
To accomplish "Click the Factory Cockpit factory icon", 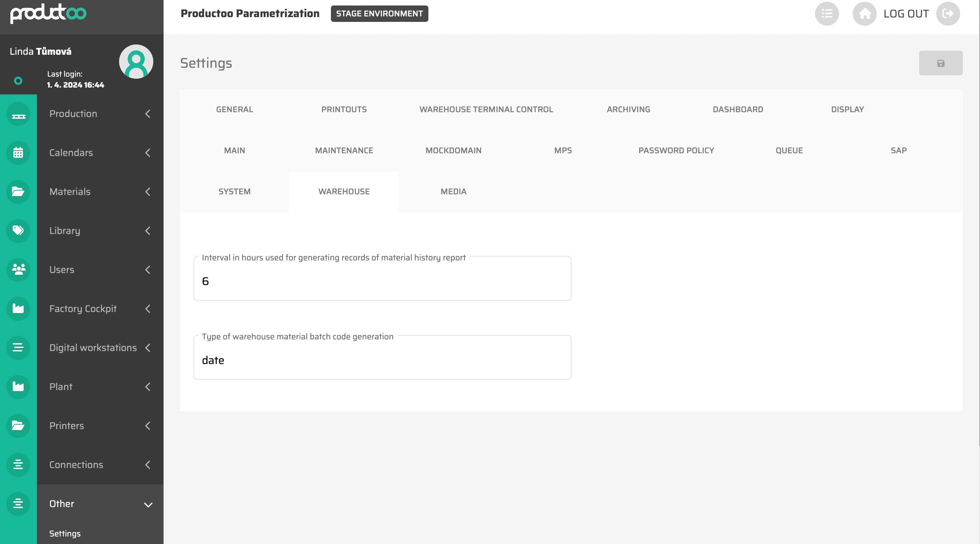I will (x=18, y=309).
